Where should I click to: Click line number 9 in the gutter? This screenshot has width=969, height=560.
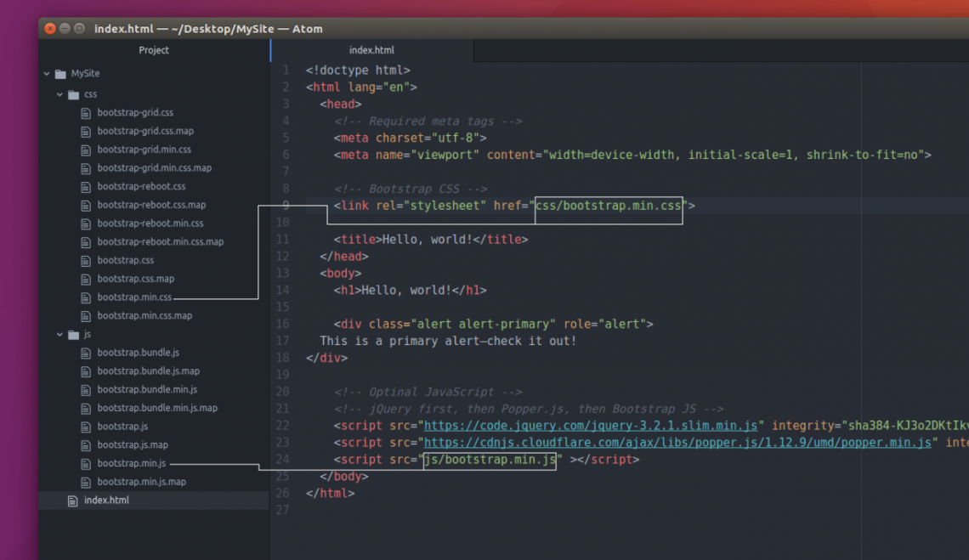tap(286, 205)
